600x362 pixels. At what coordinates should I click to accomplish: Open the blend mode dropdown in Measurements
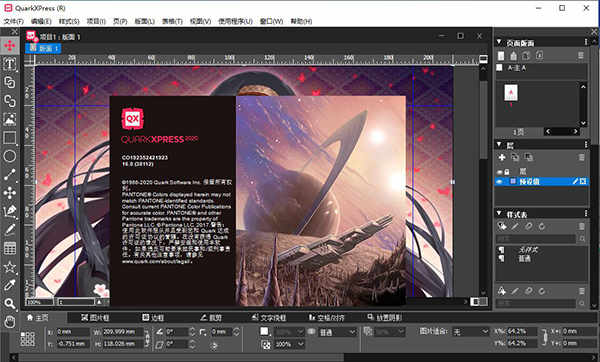(338, 332)
